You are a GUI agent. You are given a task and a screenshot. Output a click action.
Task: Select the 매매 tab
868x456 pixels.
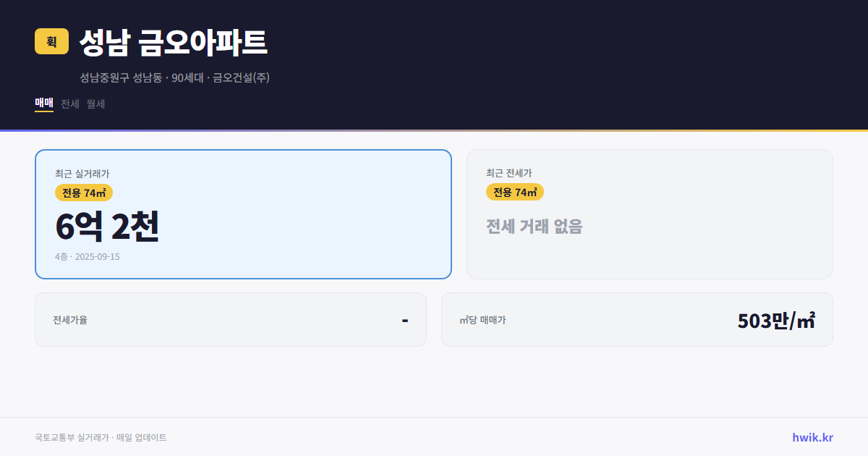pyautogui.click(x=43, y=104)
